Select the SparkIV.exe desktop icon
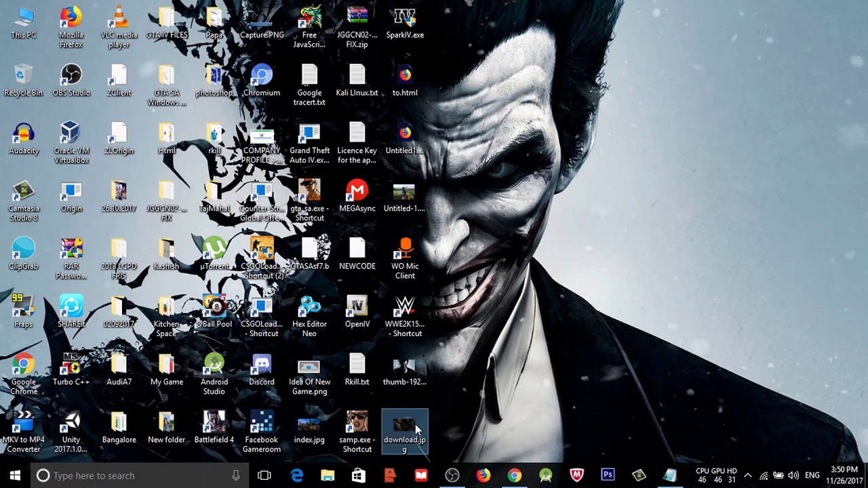The image size is (868, 488). click(405, 23)
